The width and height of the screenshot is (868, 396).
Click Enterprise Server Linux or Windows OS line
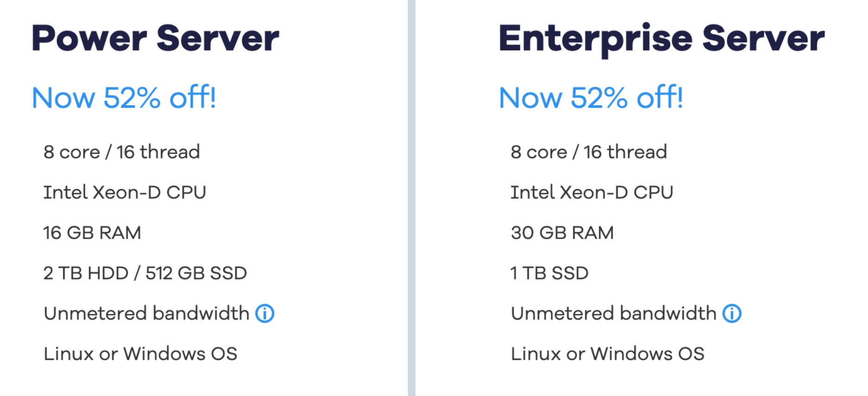[608, 354]
